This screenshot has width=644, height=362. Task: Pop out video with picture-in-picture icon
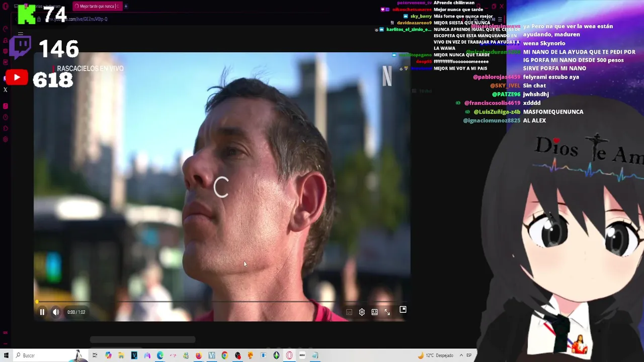[403, 310]
